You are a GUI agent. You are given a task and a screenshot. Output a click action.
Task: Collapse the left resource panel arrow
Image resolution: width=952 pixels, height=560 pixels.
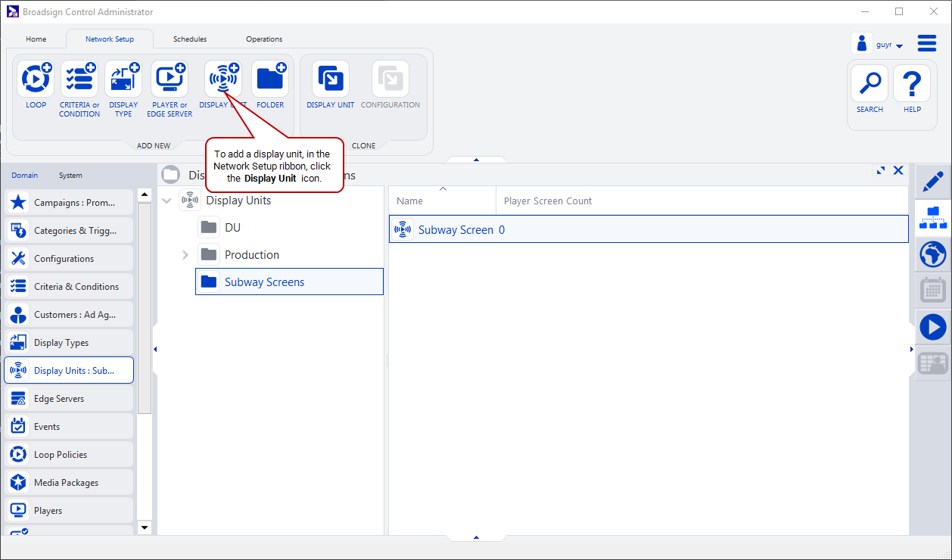tap(155, 349)
